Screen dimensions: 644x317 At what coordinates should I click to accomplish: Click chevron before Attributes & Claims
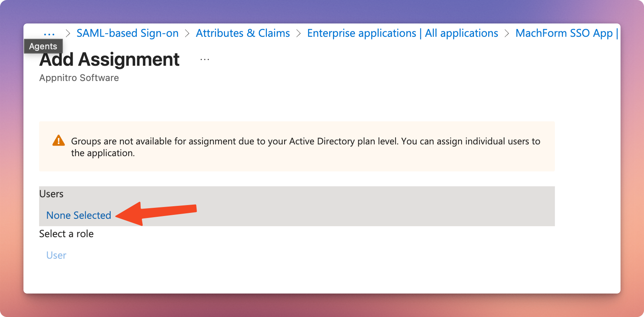click(187, 33)
